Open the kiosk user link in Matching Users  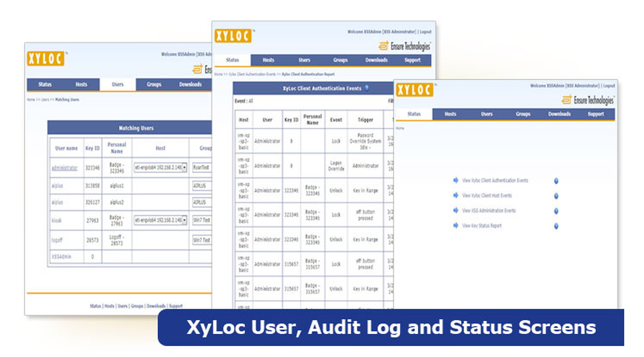click(x=57, y=221)
